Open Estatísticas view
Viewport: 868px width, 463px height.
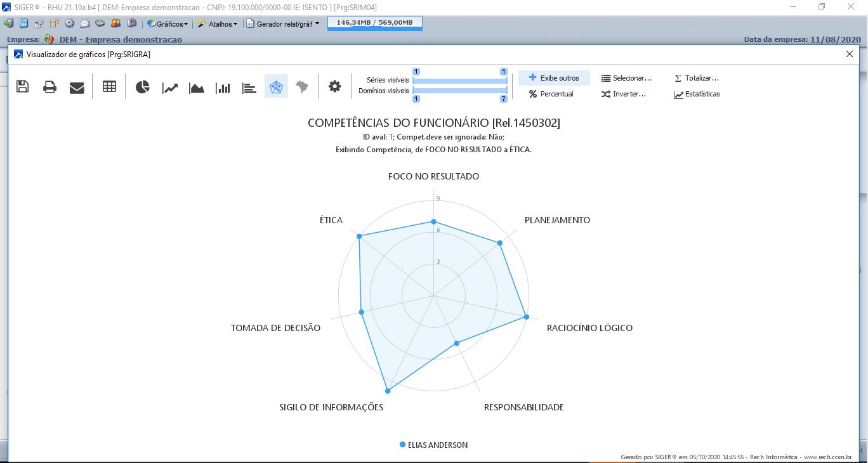pos(697,94)
